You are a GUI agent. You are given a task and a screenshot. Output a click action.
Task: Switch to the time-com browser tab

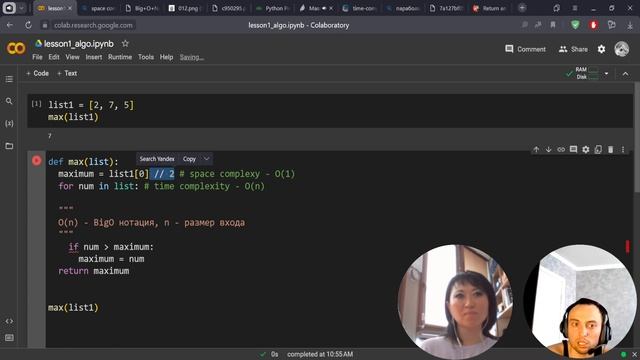point(359,8)
